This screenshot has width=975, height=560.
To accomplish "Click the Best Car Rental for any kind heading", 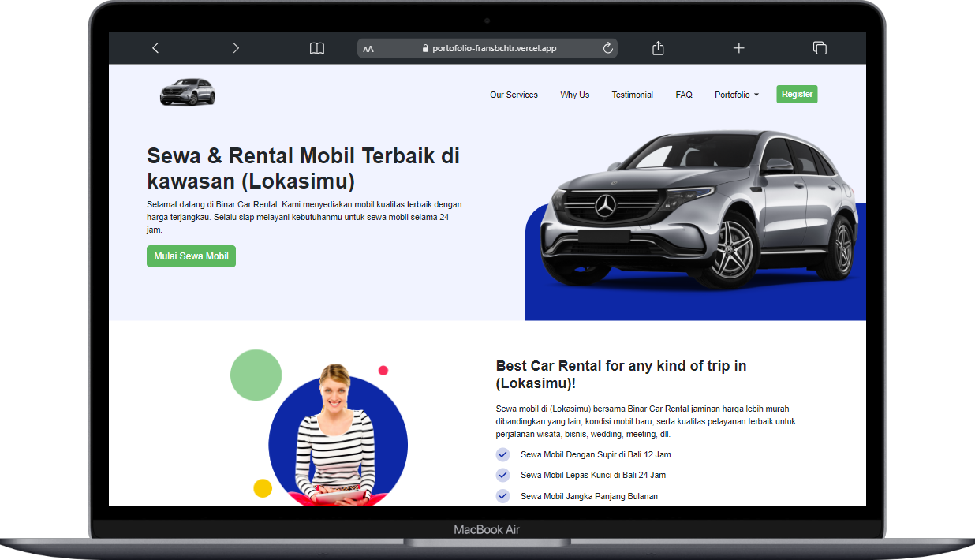I will click(621, 375).
